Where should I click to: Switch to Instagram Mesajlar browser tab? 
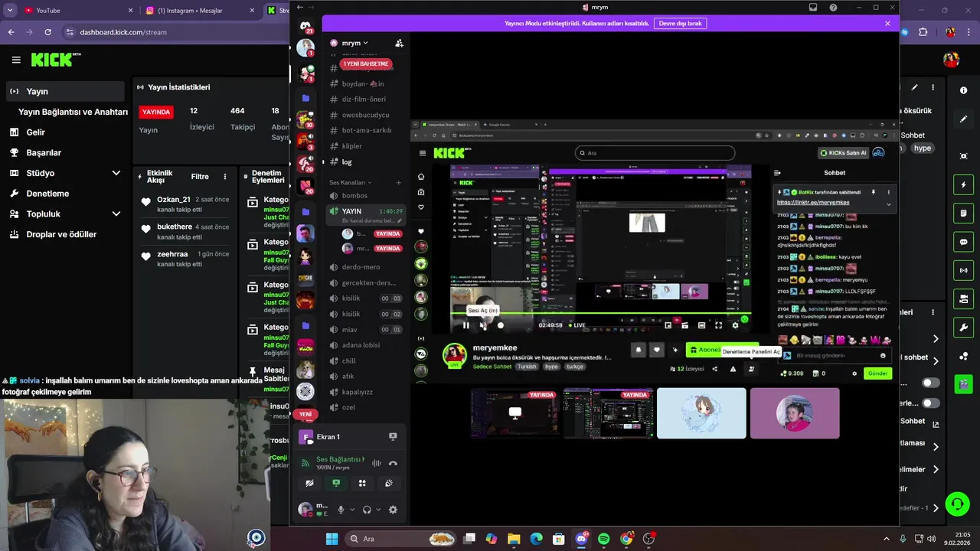coord(201,11)
